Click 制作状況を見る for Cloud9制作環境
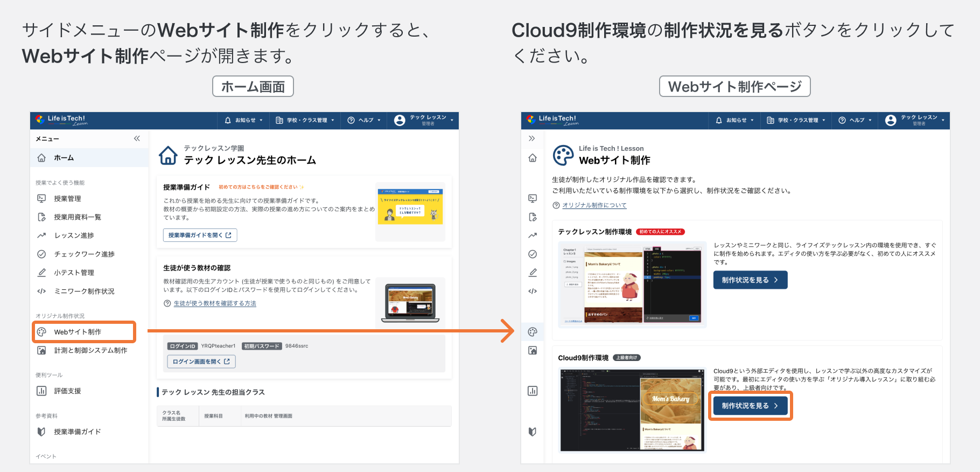The height and width of the screenshot is (472, 980). (750, 406)
